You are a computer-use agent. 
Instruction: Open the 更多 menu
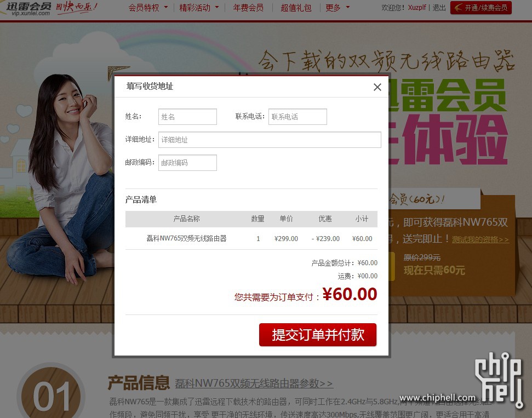tap(333, 8)
